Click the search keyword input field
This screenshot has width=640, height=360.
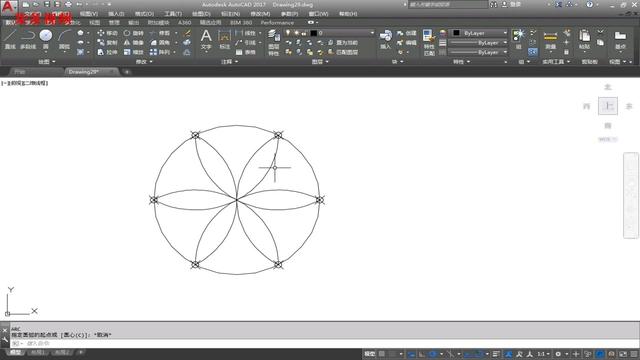pyautogui.click(x=447, y=4)
